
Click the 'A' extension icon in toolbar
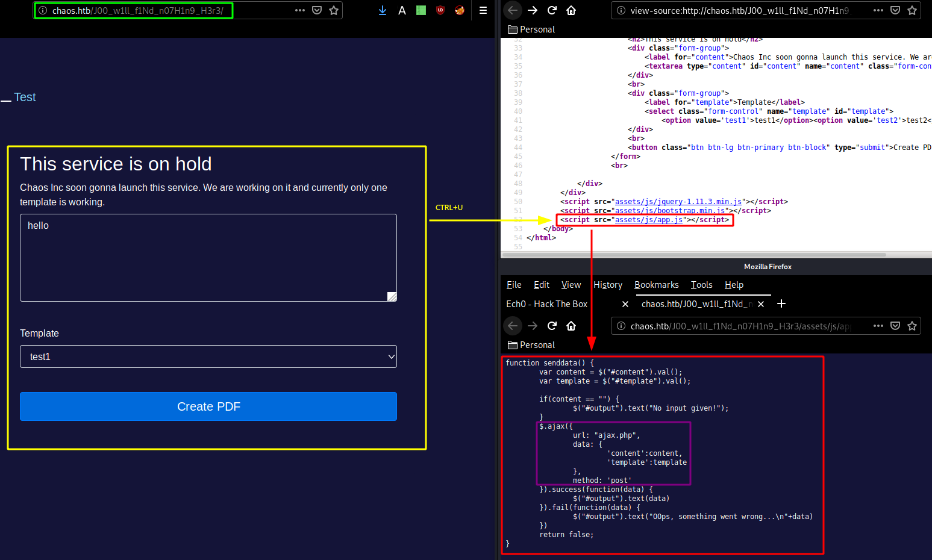point(402,10)
